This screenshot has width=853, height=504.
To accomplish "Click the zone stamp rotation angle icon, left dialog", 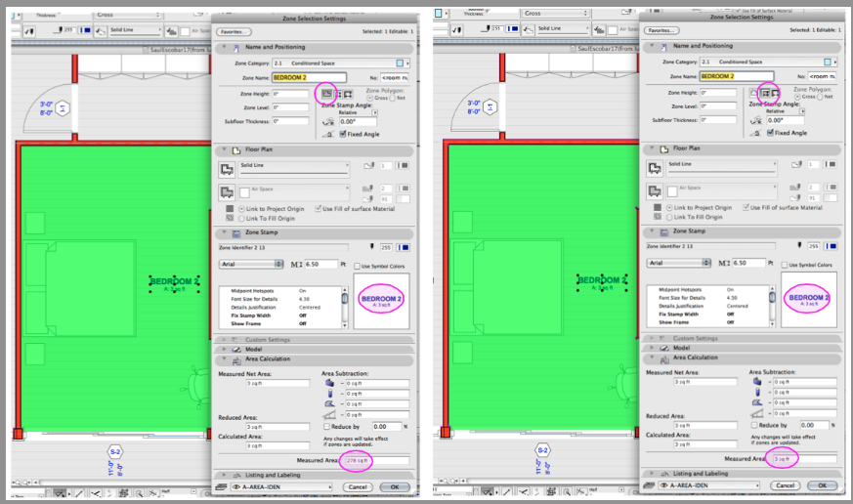I will pos(328,122).
